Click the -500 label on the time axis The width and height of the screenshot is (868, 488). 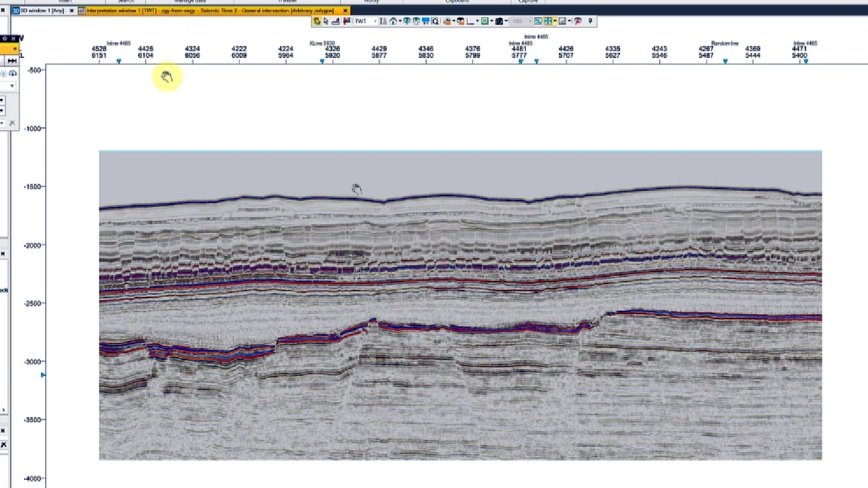(x=34, y=70)
